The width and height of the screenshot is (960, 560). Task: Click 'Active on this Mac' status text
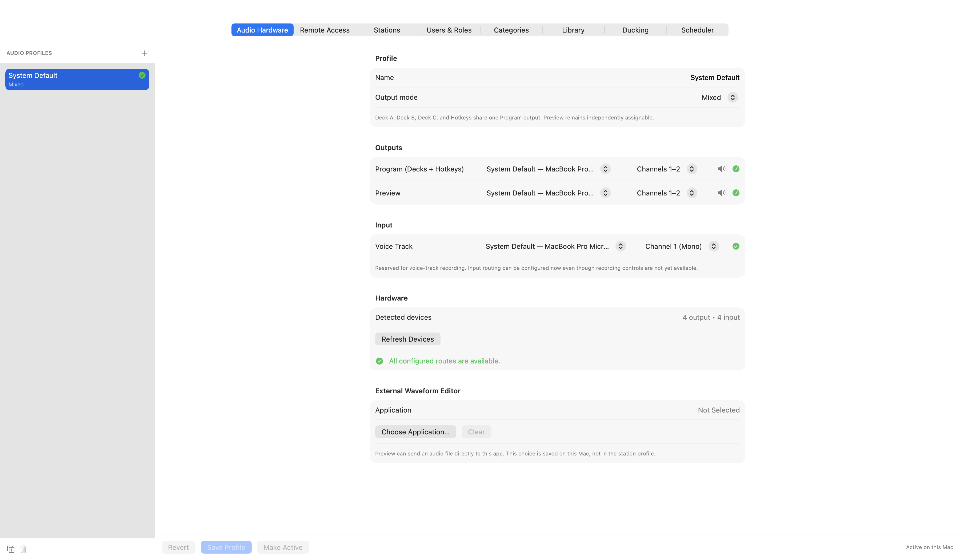click(x=929, y=547)
